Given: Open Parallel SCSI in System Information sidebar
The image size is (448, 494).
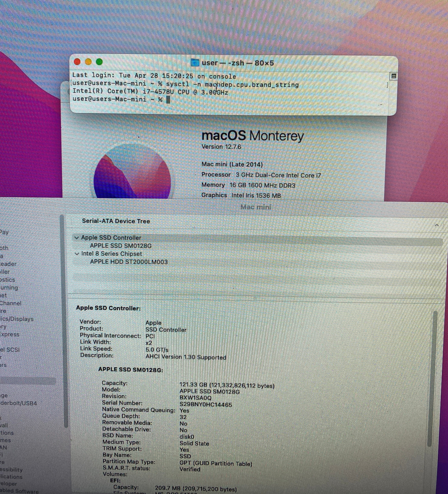Looking at the screenshot, I should tap(10, 350).
